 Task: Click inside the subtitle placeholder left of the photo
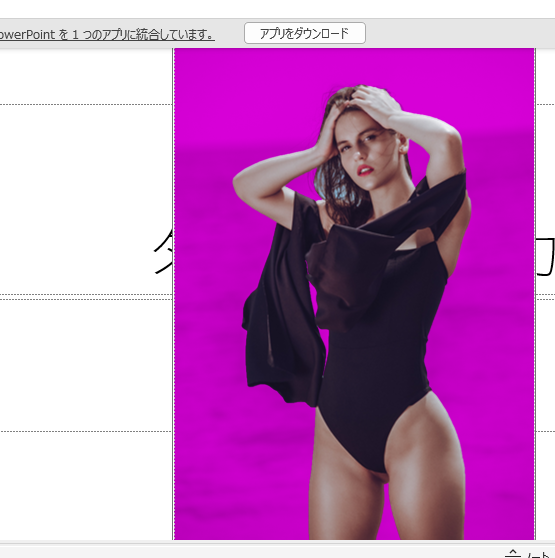[x=85, y=365]
